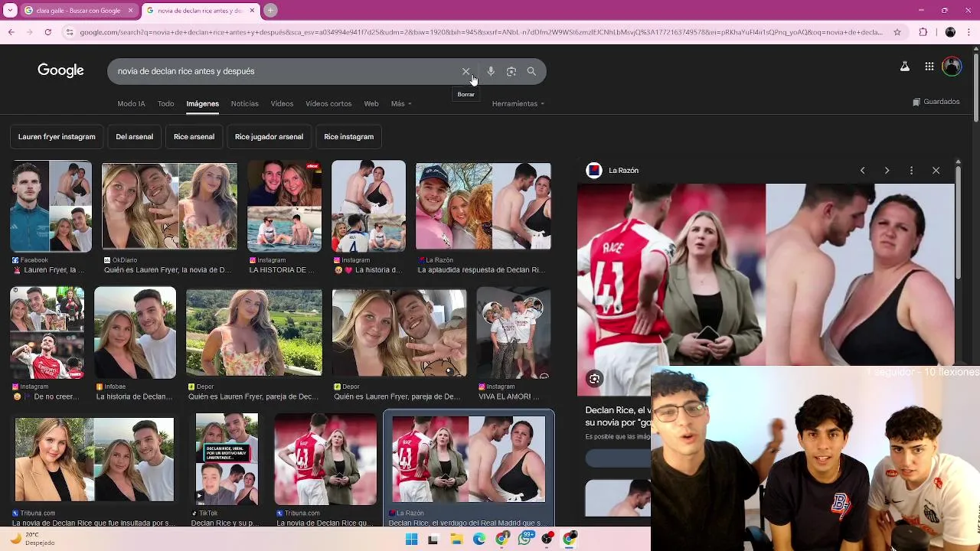Open the Google apps grid
The width and height of the screenshot is (980, 551).
point(929,67)
